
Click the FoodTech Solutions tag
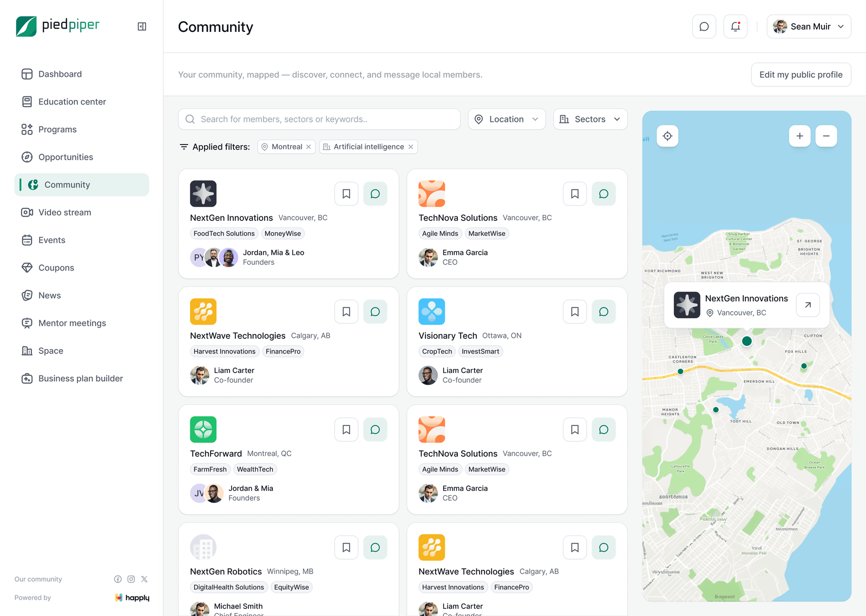(224, 234)
